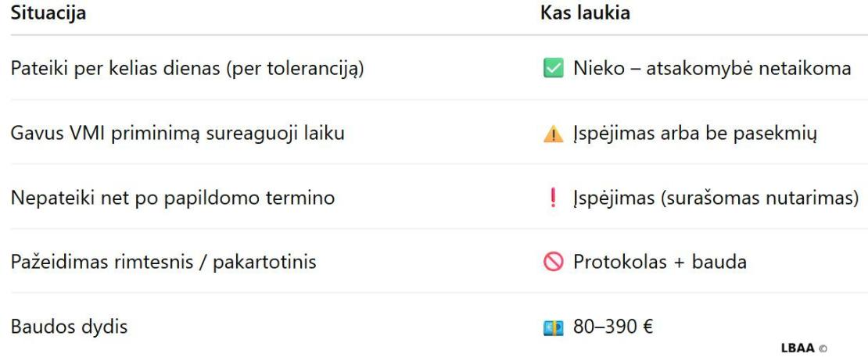This screenshot has width=868, height=361.
Task: Click the red exclamation mark icon
Action: (553, 198)
